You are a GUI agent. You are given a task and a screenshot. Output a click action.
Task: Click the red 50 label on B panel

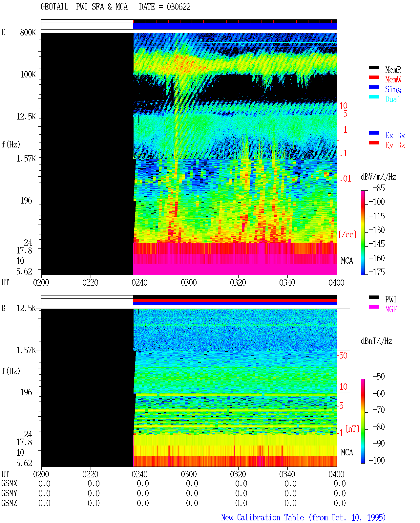[x=343, y=355]
